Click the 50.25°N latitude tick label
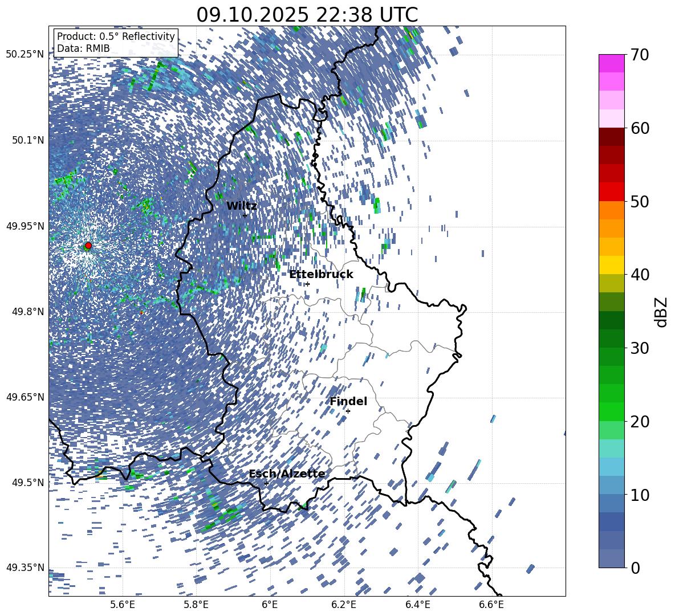 tap(25, 54)
